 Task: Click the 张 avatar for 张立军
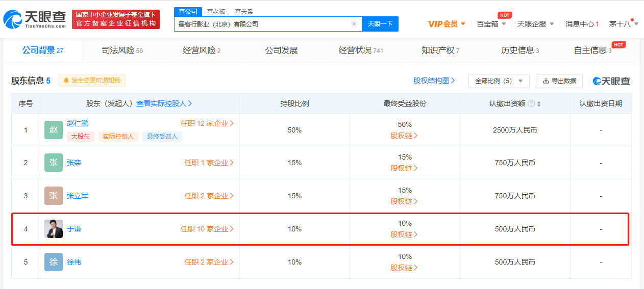[54, 196]
